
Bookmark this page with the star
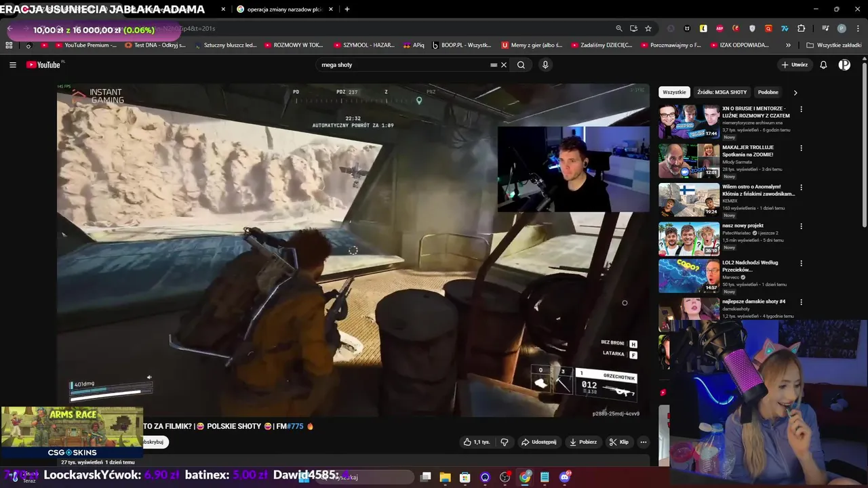(648, 28)
